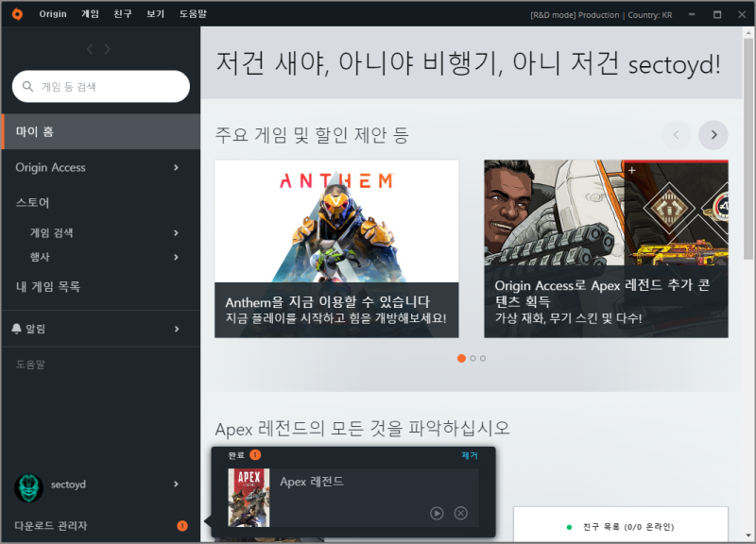Open 내 게임 목록
The height and width of the screenshot is (544, 756).
tap(48, 287)
